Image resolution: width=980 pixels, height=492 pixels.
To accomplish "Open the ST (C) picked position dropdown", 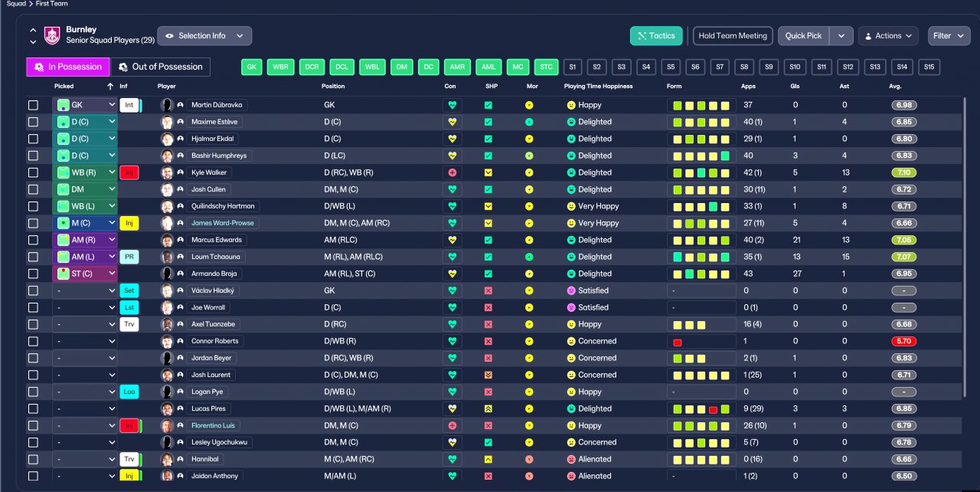I will [x=85, y=274].
